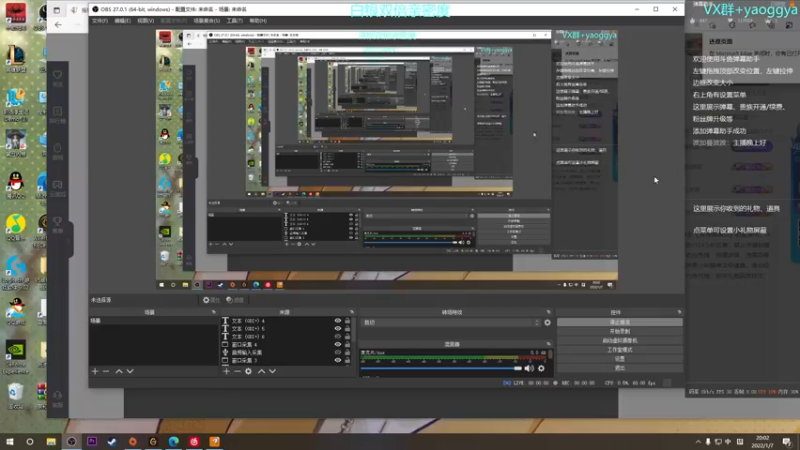
Task: Open source filters button above the docks
Action: (x=235, y=300)
